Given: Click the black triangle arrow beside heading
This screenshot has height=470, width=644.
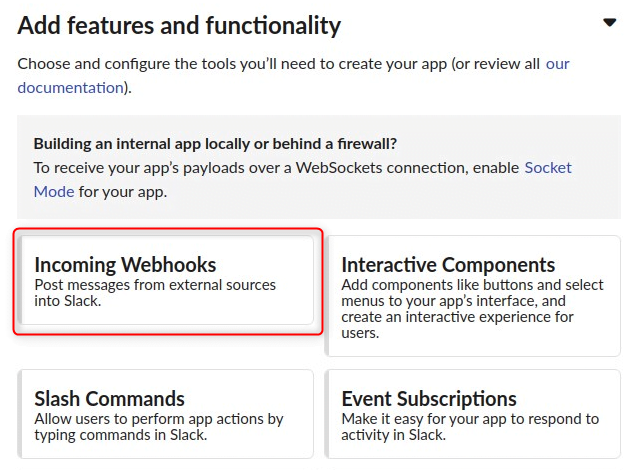Looking at the screenshot, I should (610, 23).
